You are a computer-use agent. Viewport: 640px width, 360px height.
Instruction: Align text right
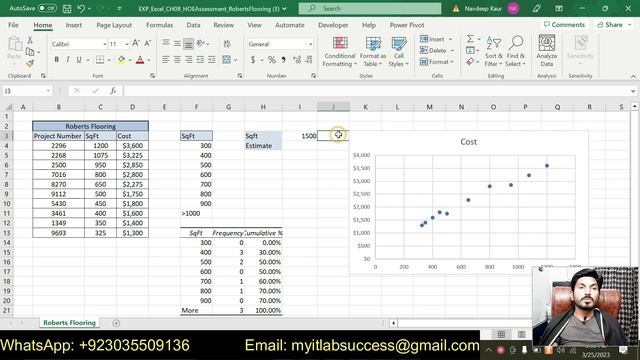[x=189, y=60]
